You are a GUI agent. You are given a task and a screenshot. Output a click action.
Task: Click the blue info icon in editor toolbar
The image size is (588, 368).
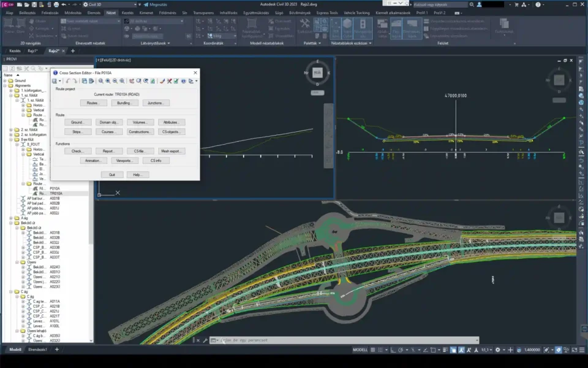coord(183,81)
